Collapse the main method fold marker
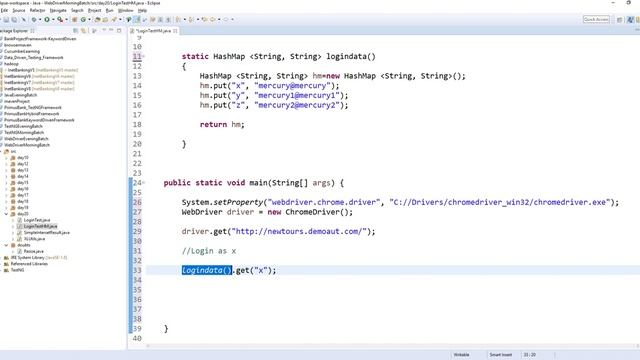This screenshot has height=360, width=640. [x=143, y=182]
